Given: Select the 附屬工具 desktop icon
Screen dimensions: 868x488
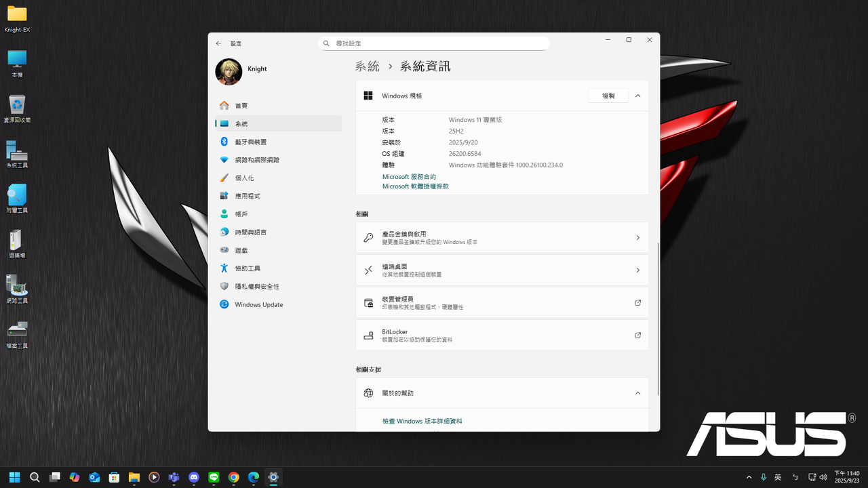Looking at the screenshot, I should point(17,199).
